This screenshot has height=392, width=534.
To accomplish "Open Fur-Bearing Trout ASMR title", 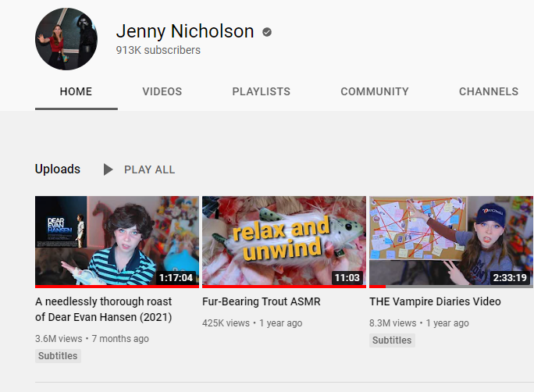I will point(262,301).
